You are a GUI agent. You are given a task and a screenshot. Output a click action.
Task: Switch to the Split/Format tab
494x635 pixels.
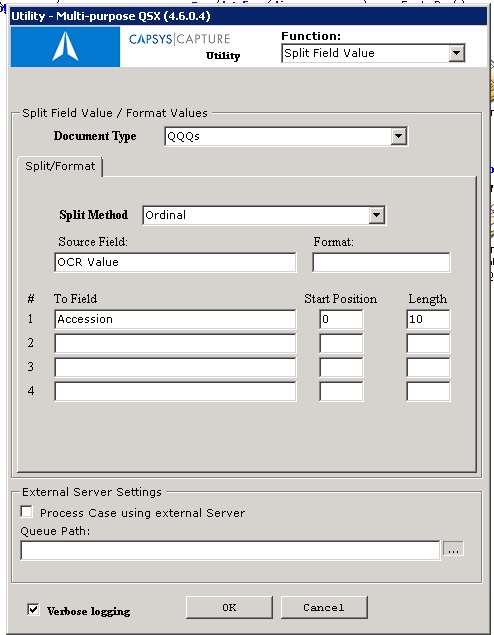tap(60, 166)
